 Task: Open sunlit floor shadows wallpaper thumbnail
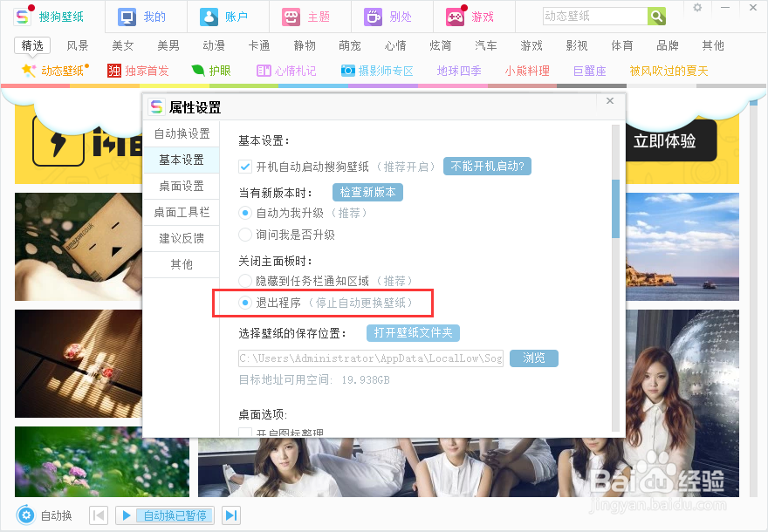point(79,364)
